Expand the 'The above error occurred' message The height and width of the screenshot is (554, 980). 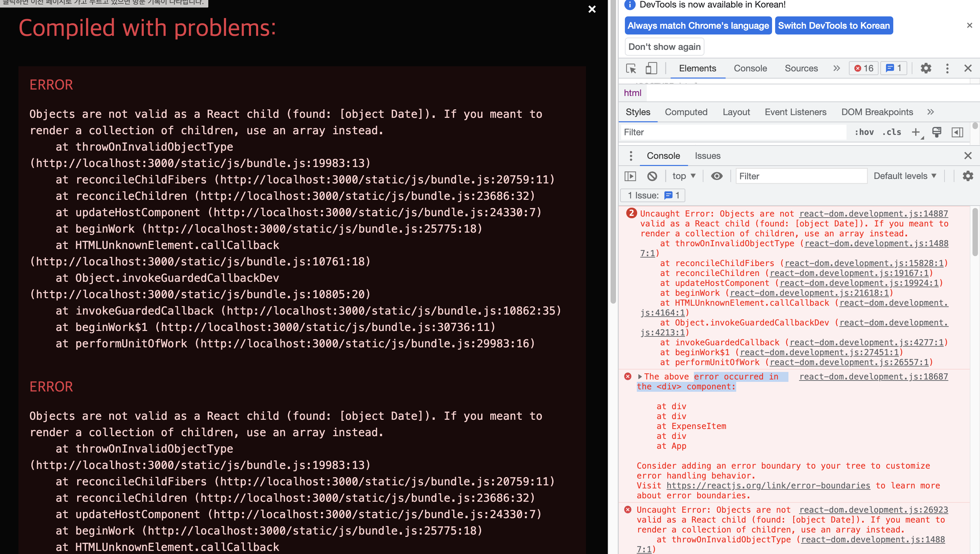pyautogui.click(x=640, y=377)
